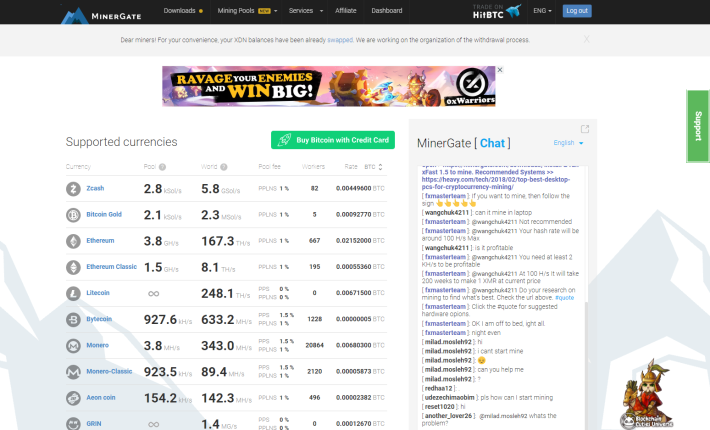Open the 0xWarriors banner advertisement

[329, 86]
